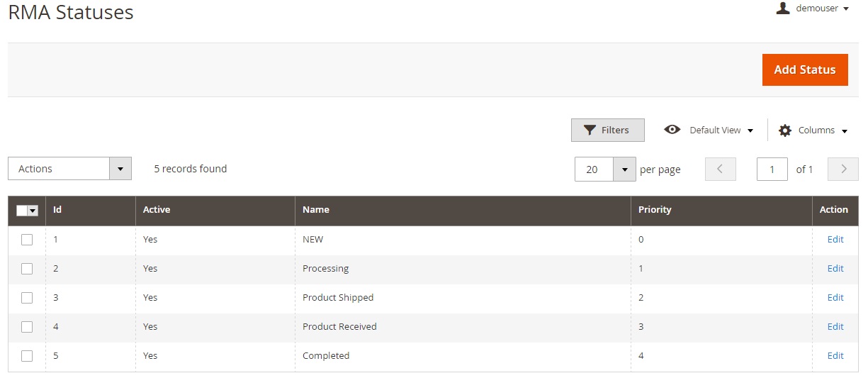Expand the per page size dropdown arrow
This screenshot has height=378, width=868.
pyautogui.click(x=624, y=169)
